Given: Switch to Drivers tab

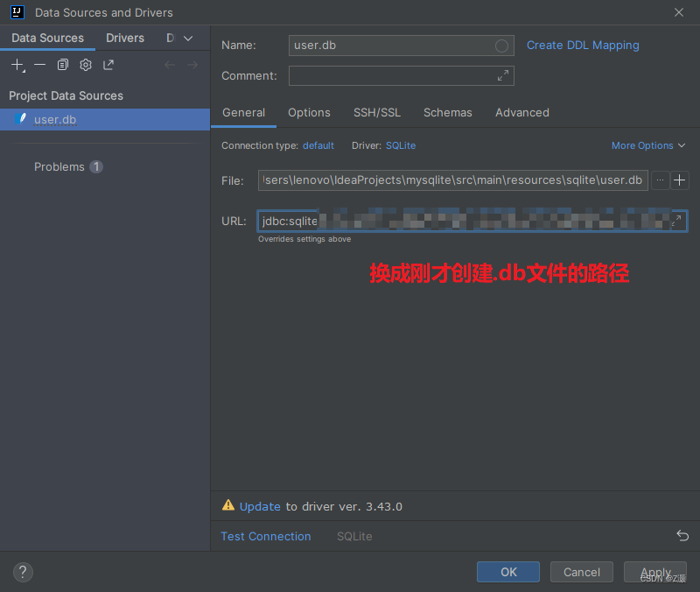Looking at the screenshot, I should coord(125,38).
